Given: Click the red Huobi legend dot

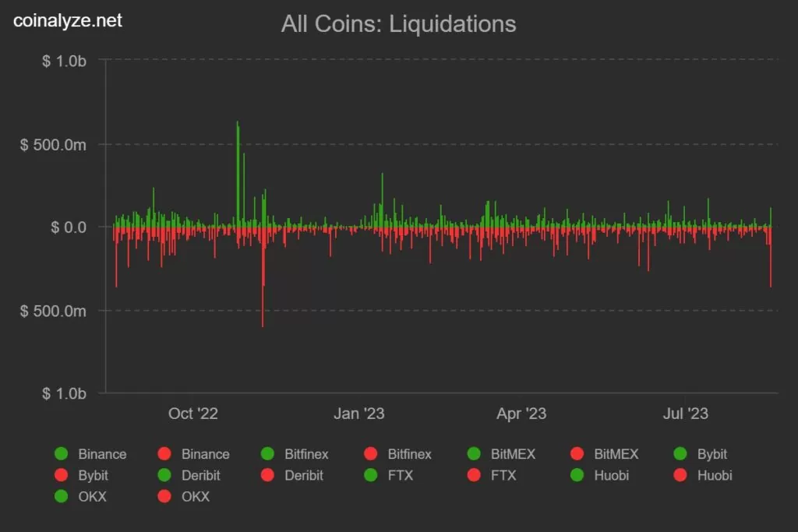Looking at the screenshot, I should tap(680, 475).
